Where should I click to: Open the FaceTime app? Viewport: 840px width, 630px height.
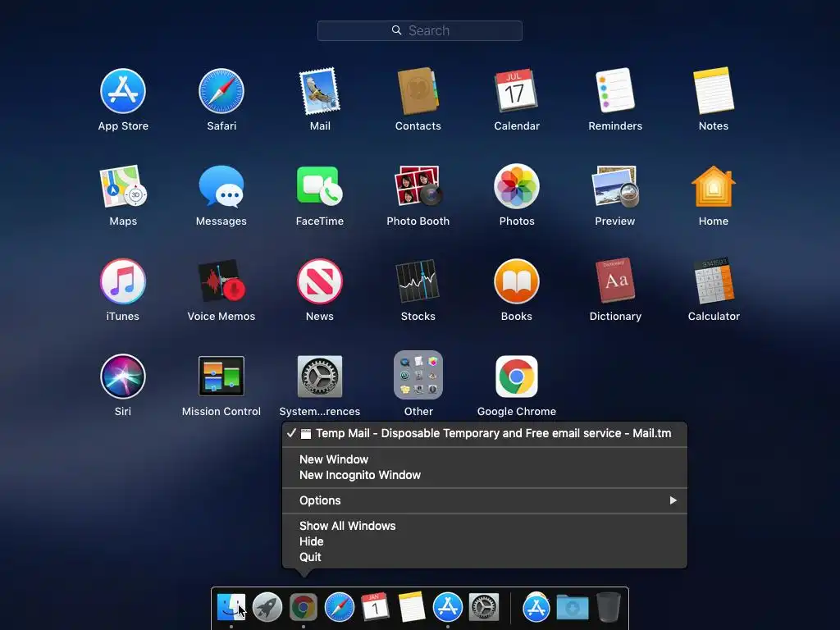pos(320,186)
